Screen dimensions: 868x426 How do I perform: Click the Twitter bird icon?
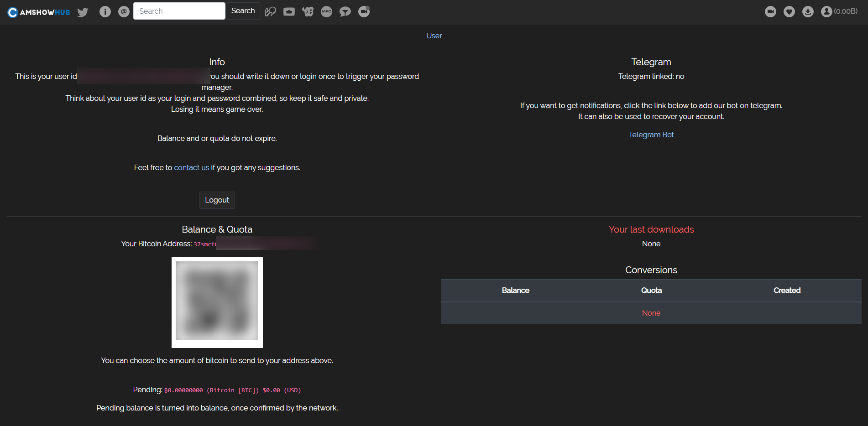click(x=83, y=12)
